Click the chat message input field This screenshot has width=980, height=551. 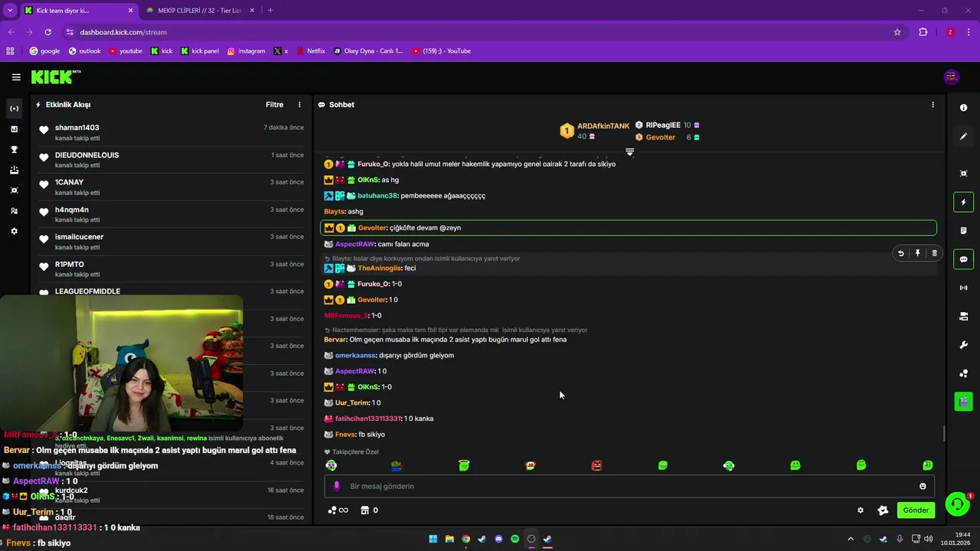[x=629, y=486]
